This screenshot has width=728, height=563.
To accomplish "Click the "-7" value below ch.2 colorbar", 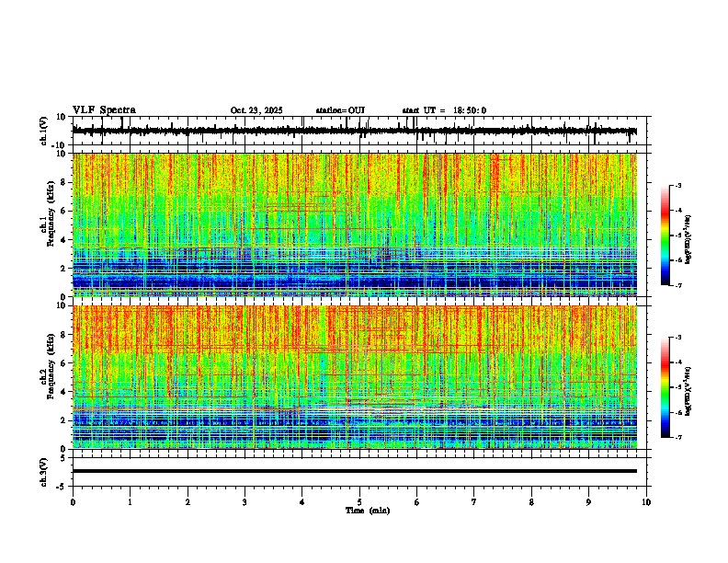I will pos(678,438).
